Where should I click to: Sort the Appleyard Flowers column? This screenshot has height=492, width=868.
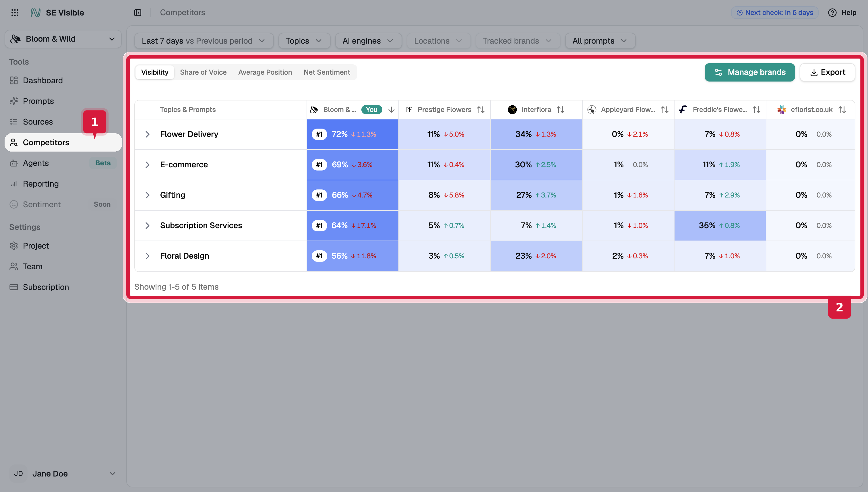[664, 109]
